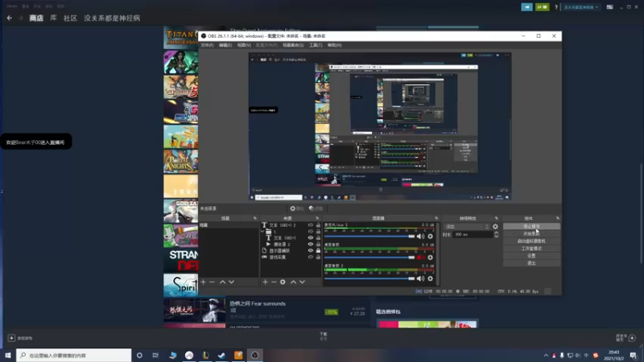Move the source up in the Sources panel

pyautogui.click(x=293, y=282)
